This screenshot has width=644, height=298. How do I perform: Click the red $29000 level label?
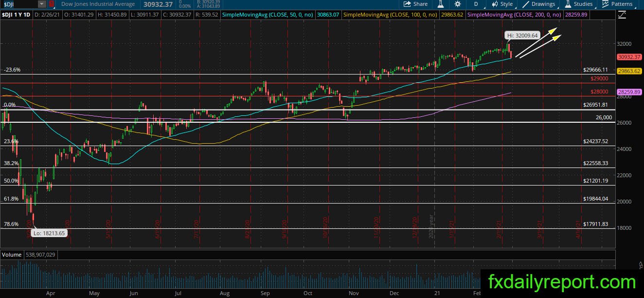click(599, 78)
